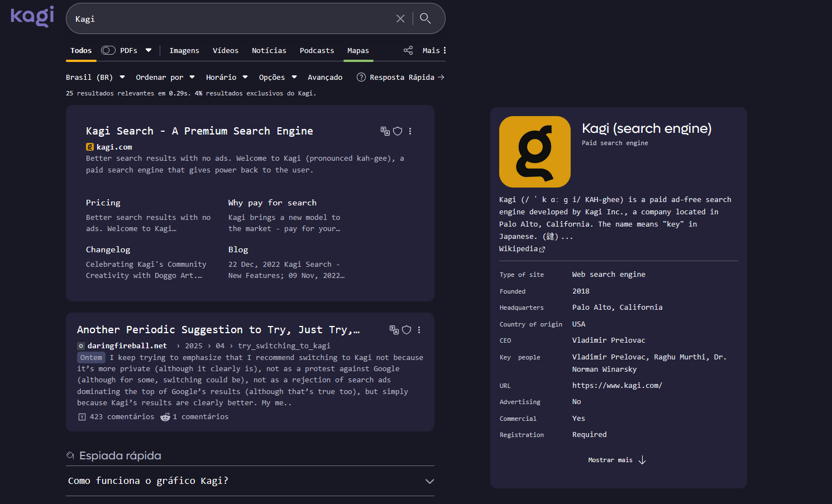Click the kagi.com favicon

tap(89, 147)
